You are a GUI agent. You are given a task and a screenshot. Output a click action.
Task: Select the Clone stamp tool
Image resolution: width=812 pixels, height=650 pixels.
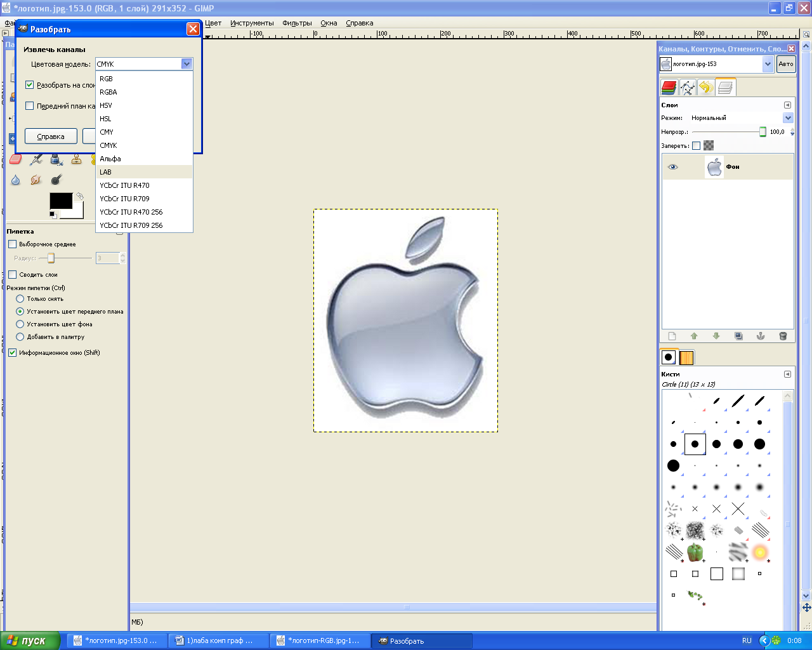(77, 159)
